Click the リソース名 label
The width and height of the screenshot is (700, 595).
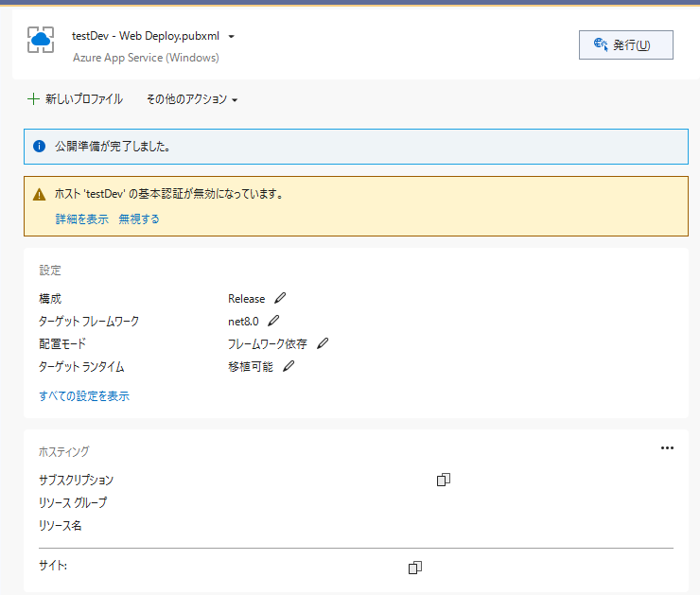(x=61, y=526)
